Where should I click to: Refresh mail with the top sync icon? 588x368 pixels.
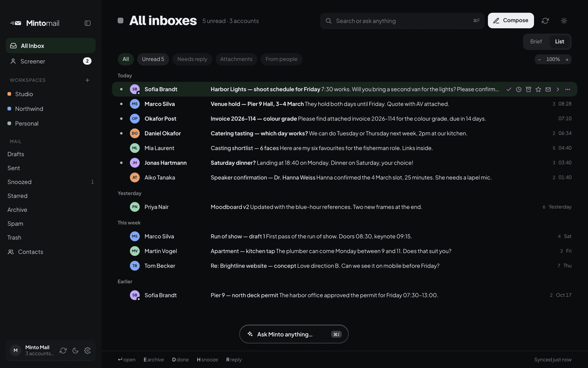[x=545, y=21]
